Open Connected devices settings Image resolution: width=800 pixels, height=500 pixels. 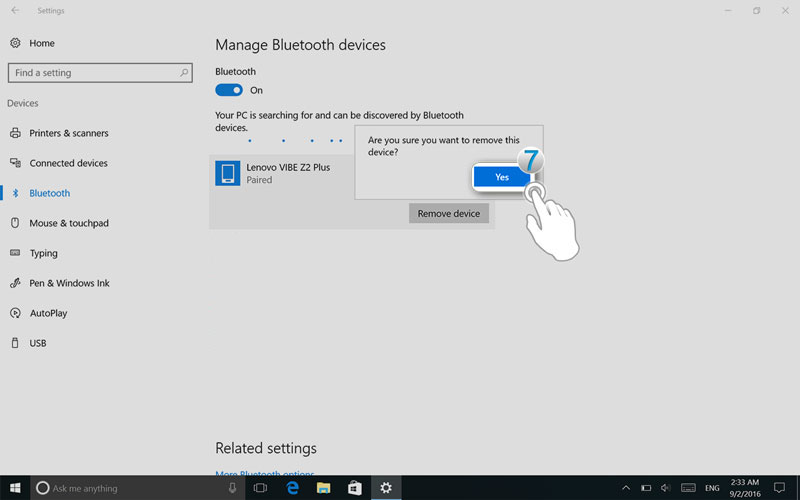(68, 163)
